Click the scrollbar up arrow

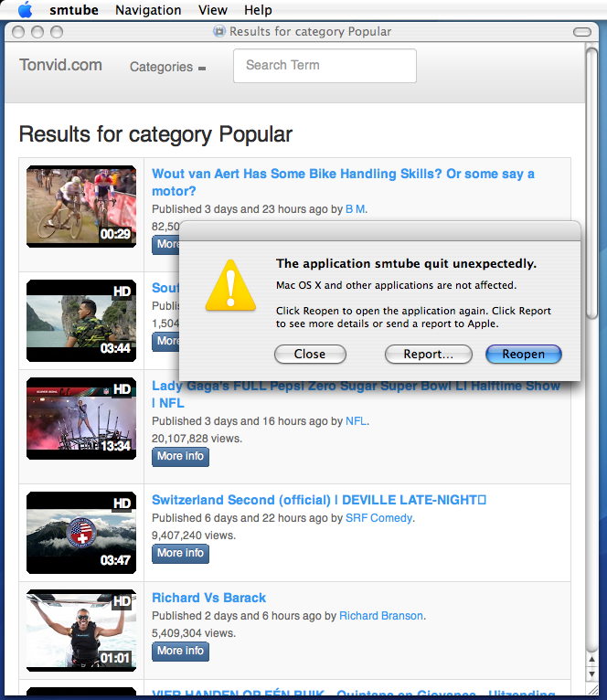pos(591,659)
